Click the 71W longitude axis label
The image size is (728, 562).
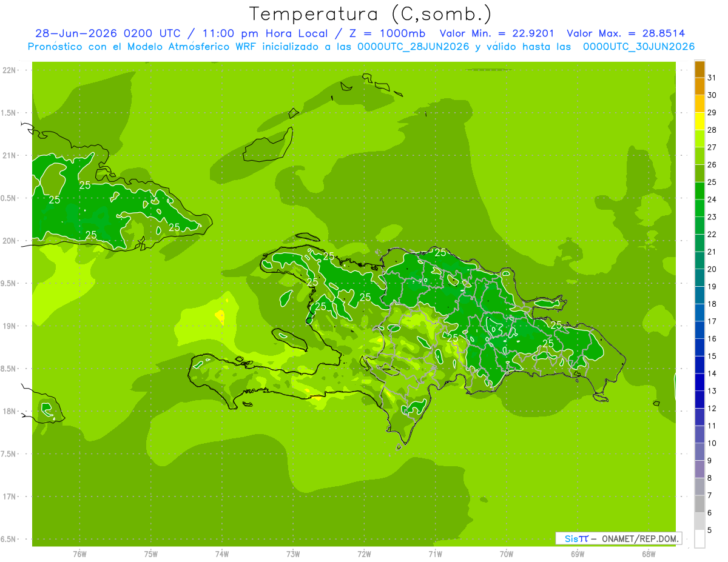(x=435, y=554)
